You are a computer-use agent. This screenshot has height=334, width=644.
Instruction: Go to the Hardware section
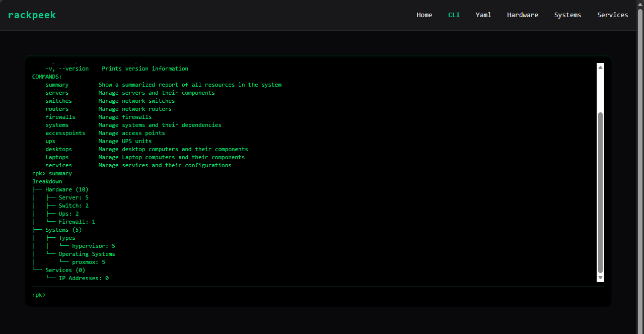point(522,15)
